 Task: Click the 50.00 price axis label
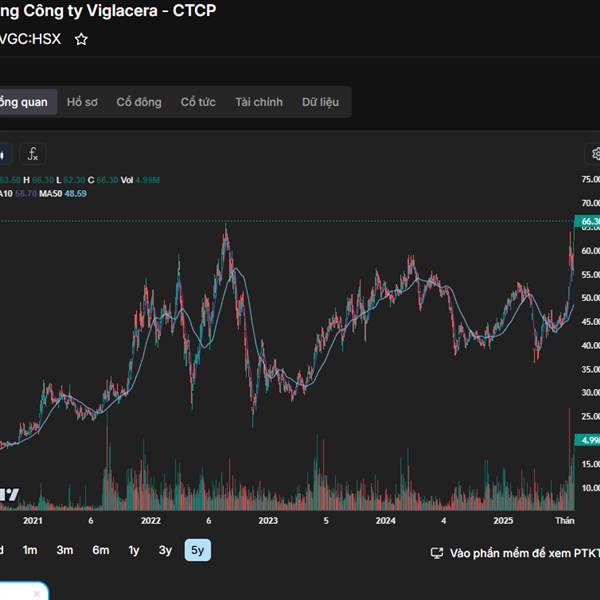[590, 298]
